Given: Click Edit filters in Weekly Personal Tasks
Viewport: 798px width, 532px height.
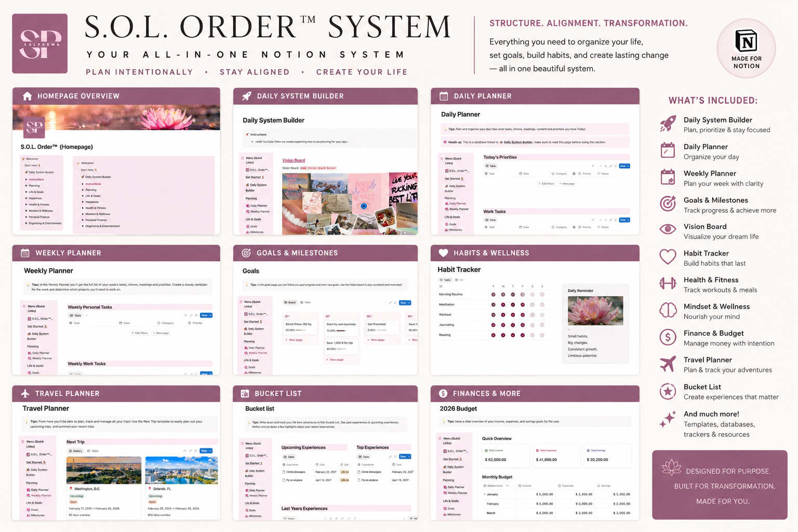Looking at the screenshot, I should pyautogui.click(x=140, y=333).
